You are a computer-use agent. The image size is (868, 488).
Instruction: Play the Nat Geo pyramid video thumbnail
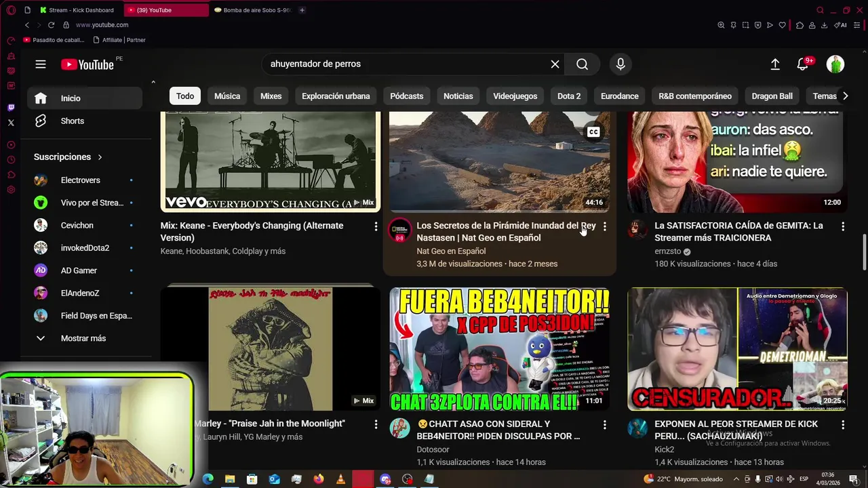pos(499,161)
